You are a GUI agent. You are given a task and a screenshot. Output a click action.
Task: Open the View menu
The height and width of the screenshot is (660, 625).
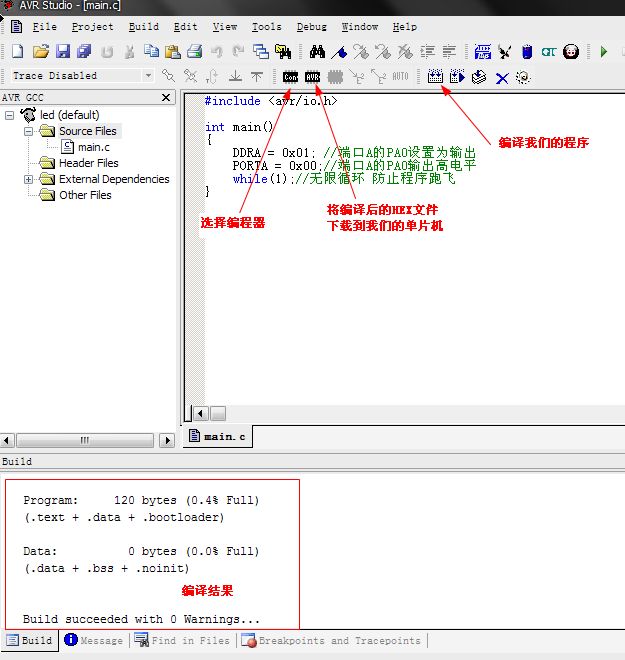[225, 27]
